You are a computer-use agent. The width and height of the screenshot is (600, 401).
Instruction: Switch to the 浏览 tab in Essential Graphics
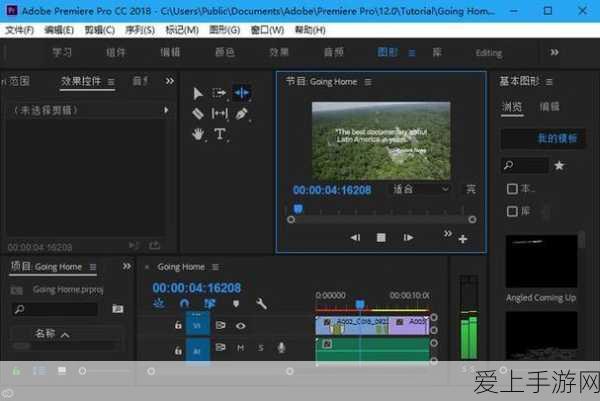512,106
